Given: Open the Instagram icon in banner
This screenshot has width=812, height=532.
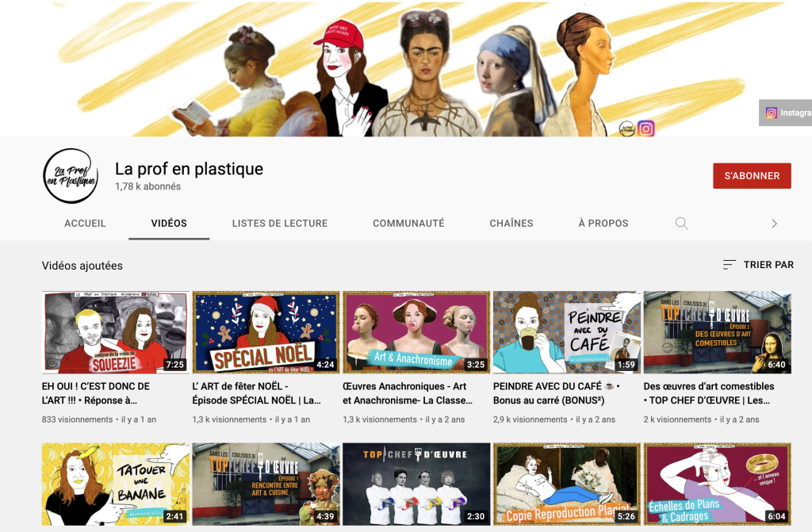Looking at the screenshot, I should (646, 128).
